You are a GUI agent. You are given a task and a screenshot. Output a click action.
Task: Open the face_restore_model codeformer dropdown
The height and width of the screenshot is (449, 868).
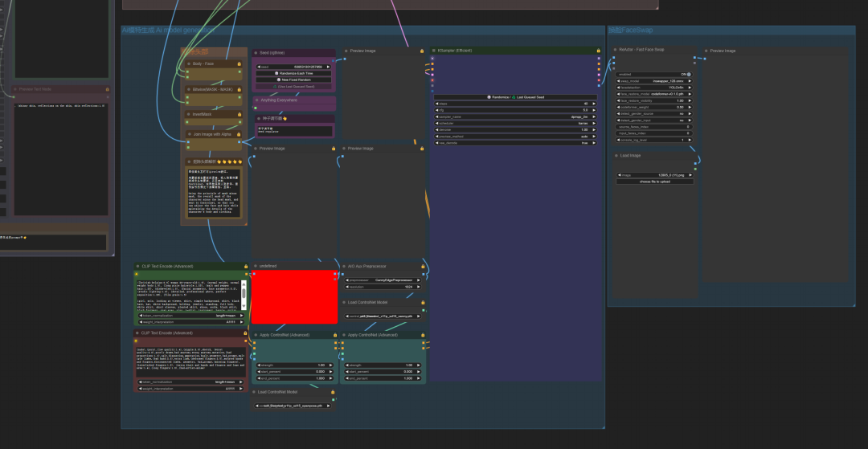653,94
